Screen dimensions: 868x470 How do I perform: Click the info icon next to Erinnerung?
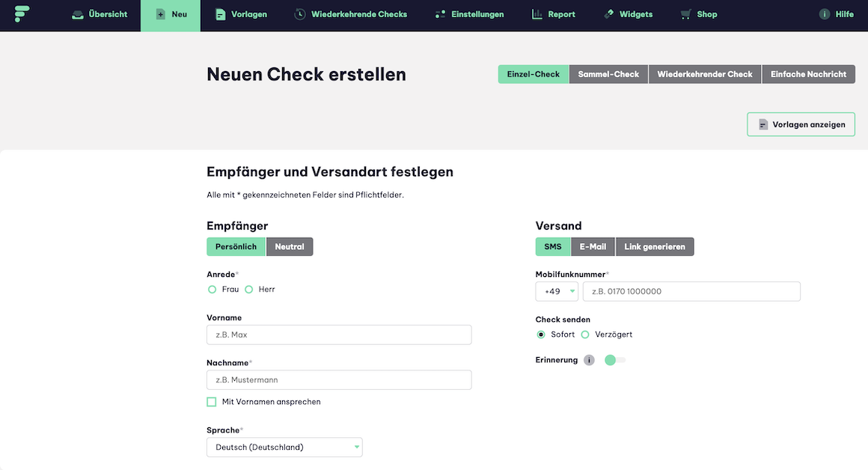[589, 360]
